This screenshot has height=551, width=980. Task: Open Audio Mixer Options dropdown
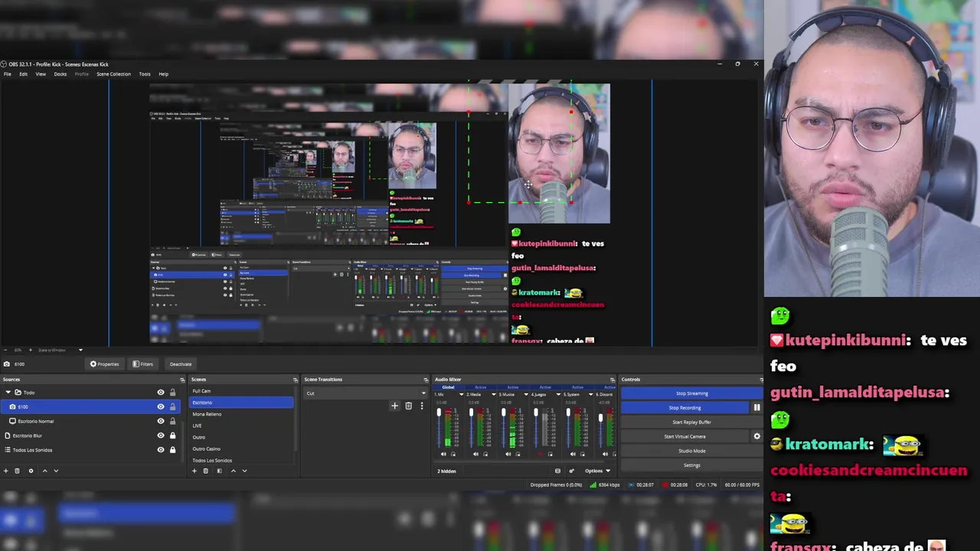(x=598, y=471)
